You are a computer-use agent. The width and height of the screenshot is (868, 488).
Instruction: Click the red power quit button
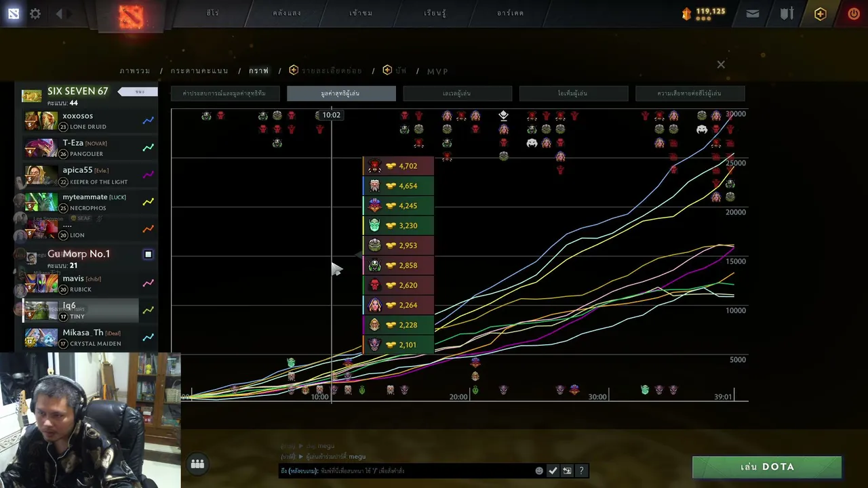[x=854, y=14]
